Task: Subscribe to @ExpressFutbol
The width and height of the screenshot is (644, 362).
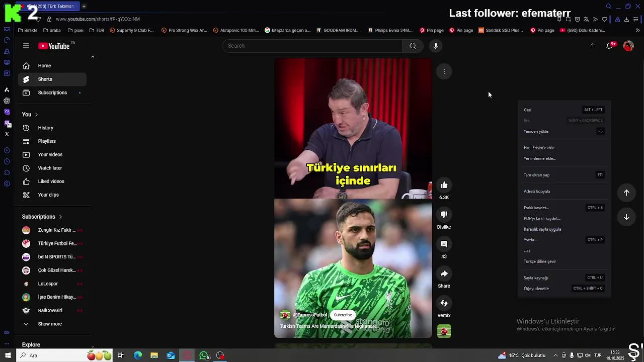Action: pos(343,315)
